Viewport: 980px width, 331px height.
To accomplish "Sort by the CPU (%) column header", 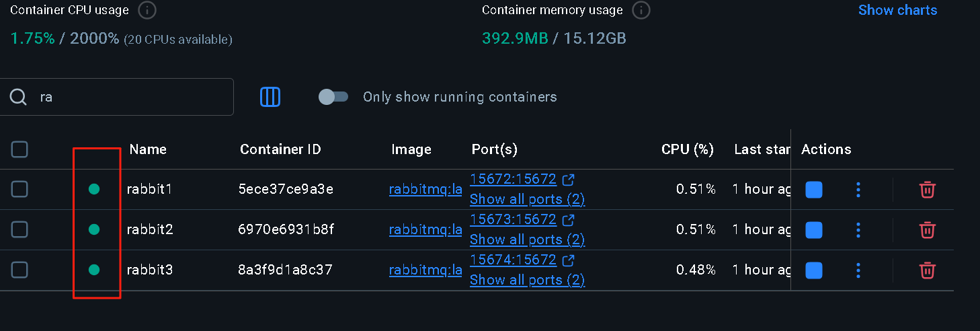I will point(687,149).
